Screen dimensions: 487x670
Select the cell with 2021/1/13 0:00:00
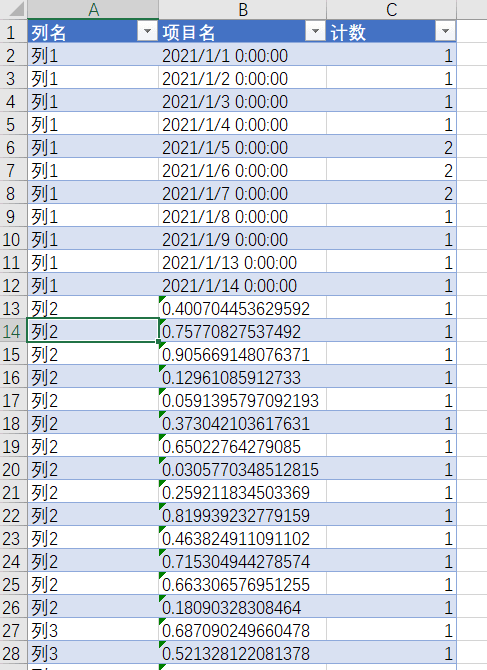tap(242, 263)
